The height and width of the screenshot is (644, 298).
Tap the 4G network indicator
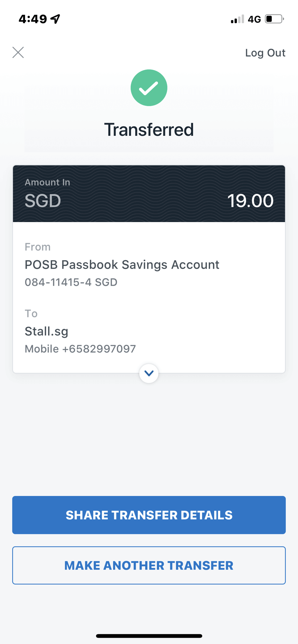click(x=254, y=19)
